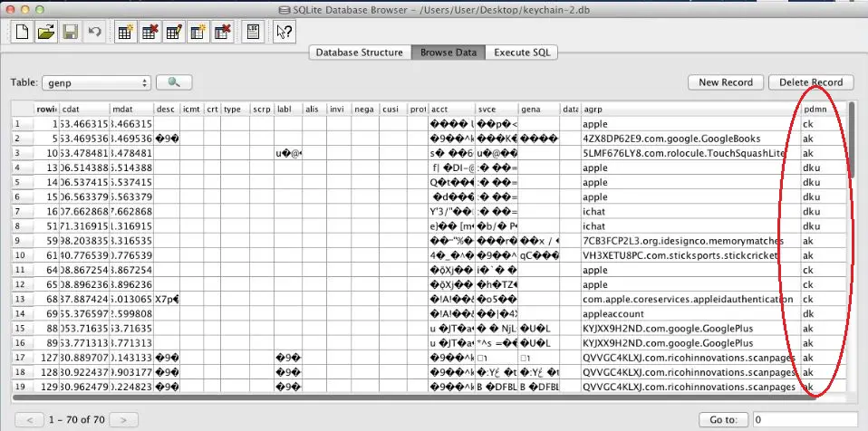Click the New Database icon
The image size is (868, 431).
coord(22,33)
